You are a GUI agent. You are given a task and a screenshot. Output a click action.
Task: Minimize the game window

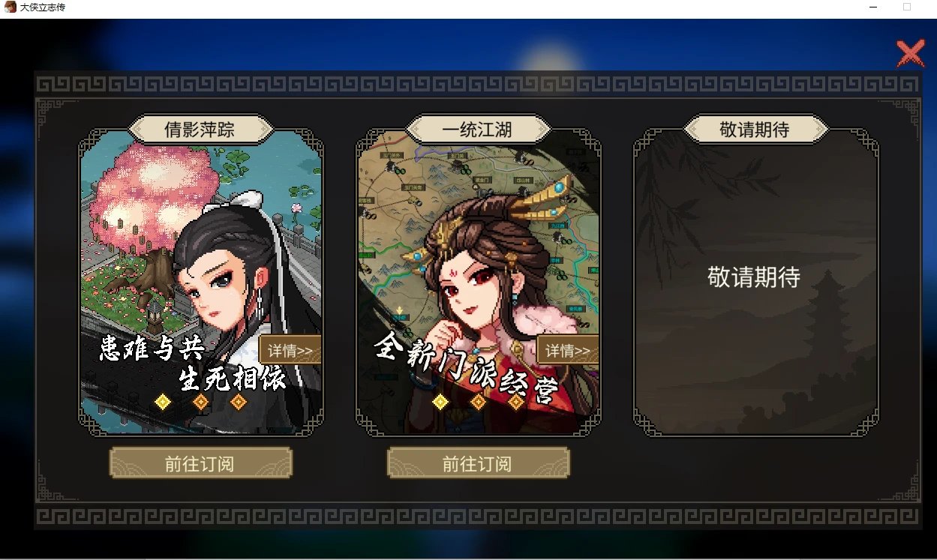(x=873, y=7)
